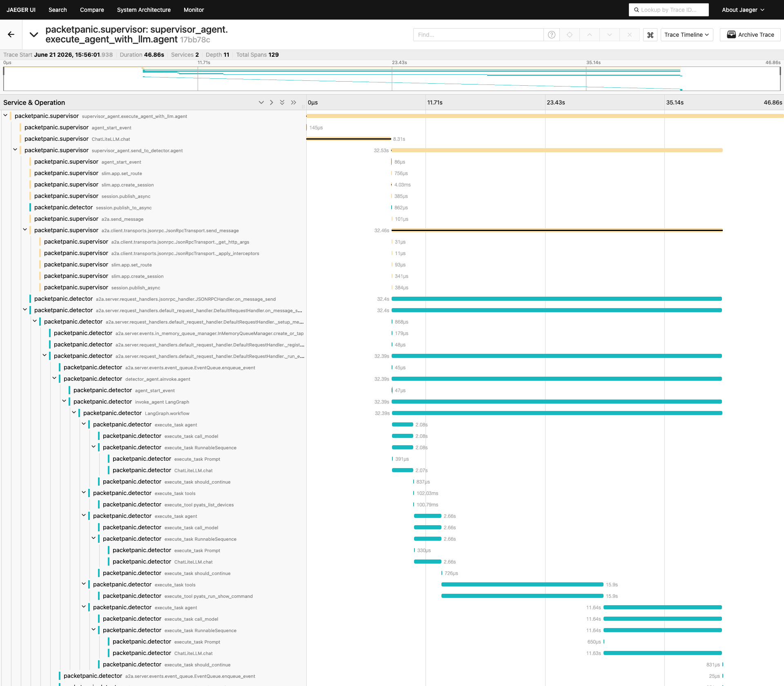Collapse one level chevron down icon
Screen dimensions: 784x686
point(261,102)
